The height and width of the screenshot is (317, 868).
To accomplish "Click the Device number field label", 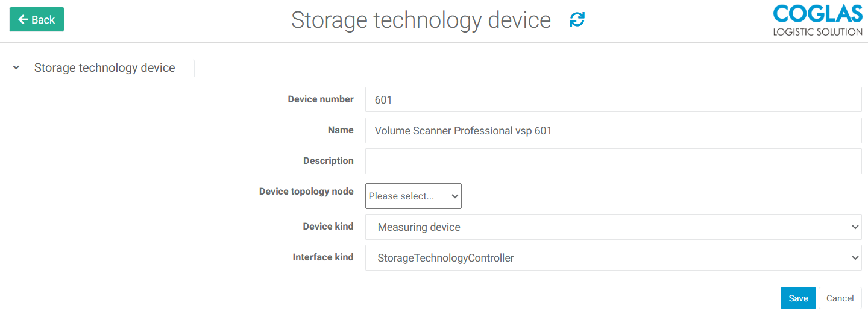I will [321, 99].
